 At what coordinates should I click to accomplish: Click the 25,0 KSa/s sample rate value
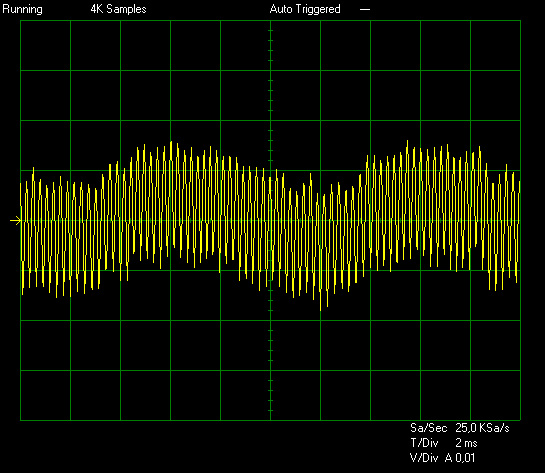(482, 428)
